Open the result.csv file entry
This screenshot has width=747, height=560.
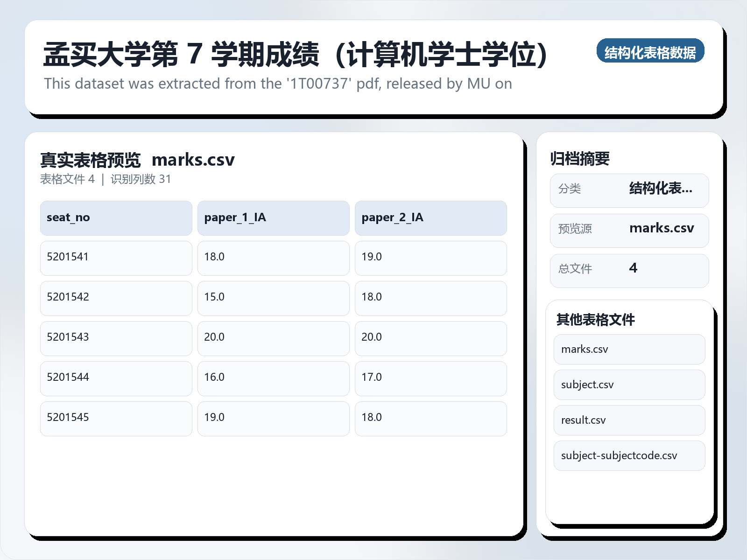click(x=629, y=420)
